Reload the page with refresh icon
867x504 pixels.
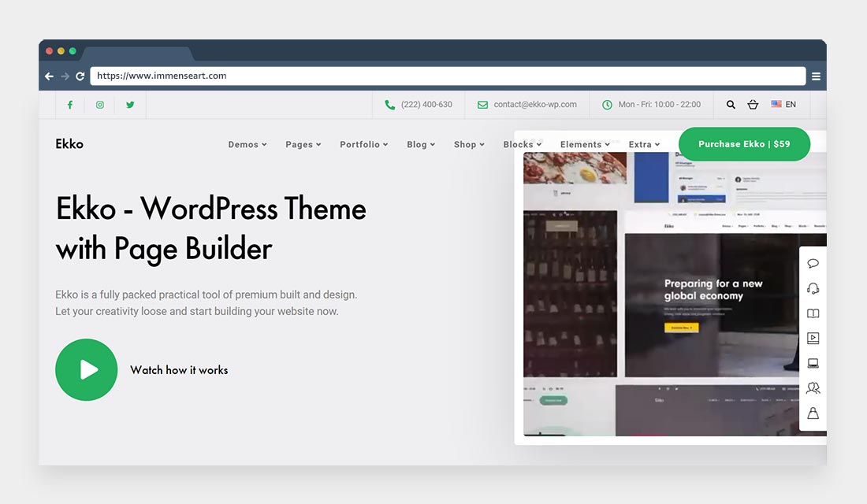(x=80, y=76)
